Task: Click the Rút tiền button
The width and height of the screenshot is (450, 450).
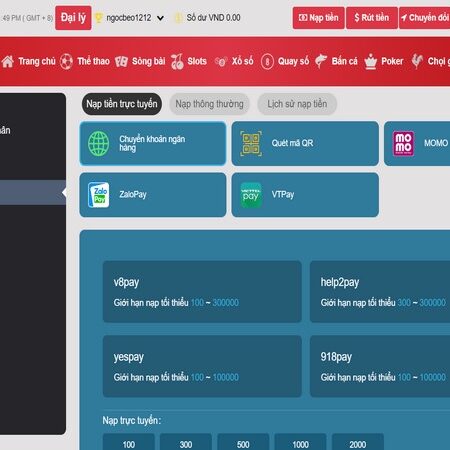Action: click(x=372, y=18)
